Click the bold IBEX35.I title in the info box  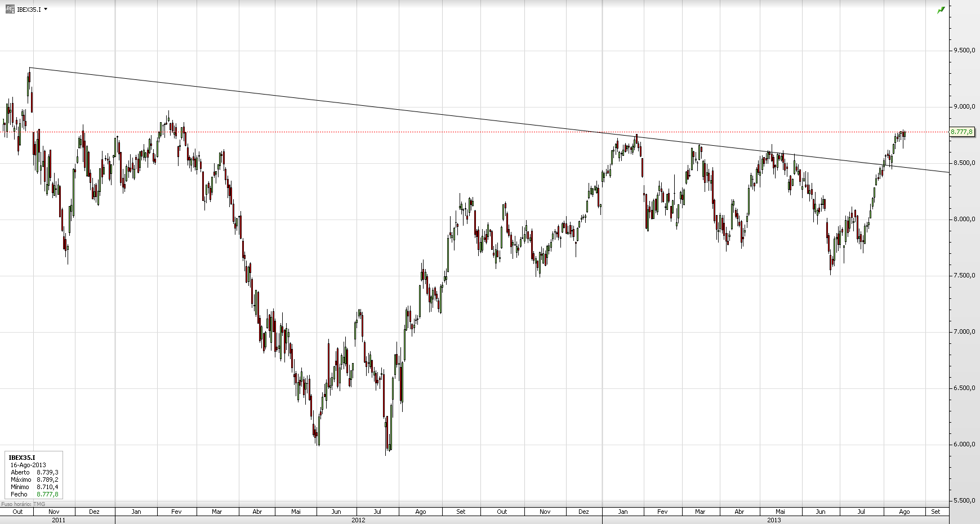pos(22,458)
